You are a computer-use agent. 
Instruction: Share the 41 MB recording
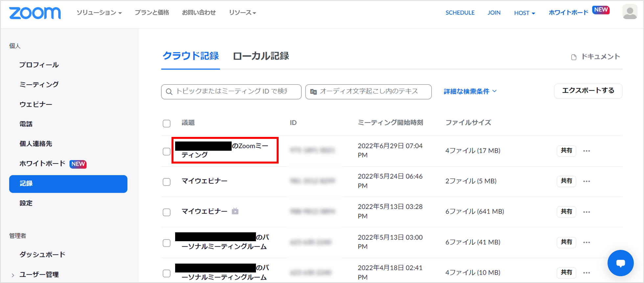tap(566, 242)
